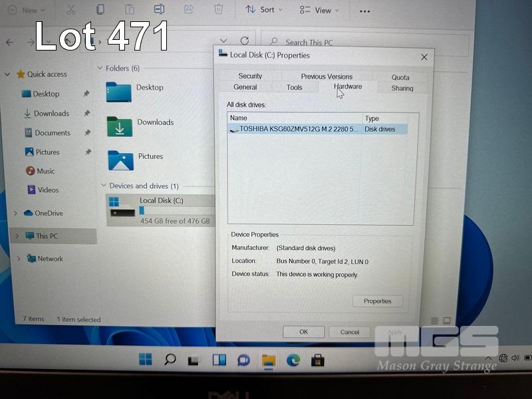Image resolution: width=532 pixels, height=399 pixels.
Task: Open the Windows Start menu button
Action: tap(146, 360)
